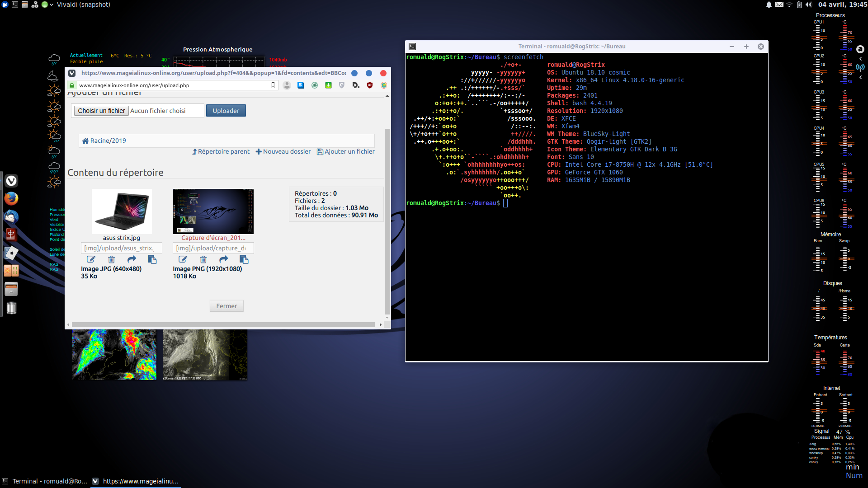Screen dimensions: 868x488
Task: Open terminal launcher in top panel
Action: (15, 5)
